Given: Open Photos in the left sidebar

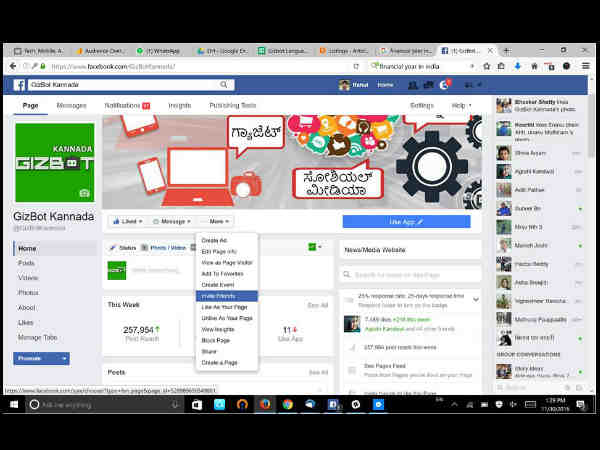Looking at the screenshot, I should click(28, 293).
